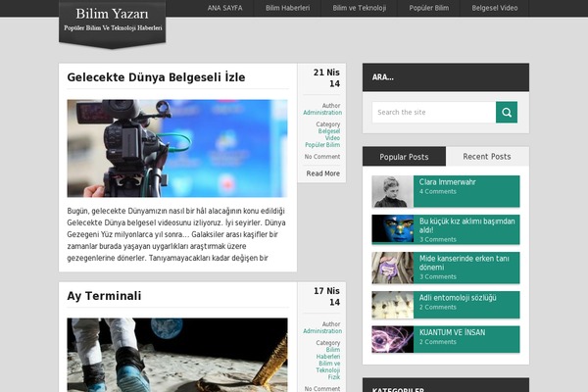This screenshot has width=588, height=392.
Task: Open KUANTUM VE İNSAN post
Action: [x=452, y=332]
